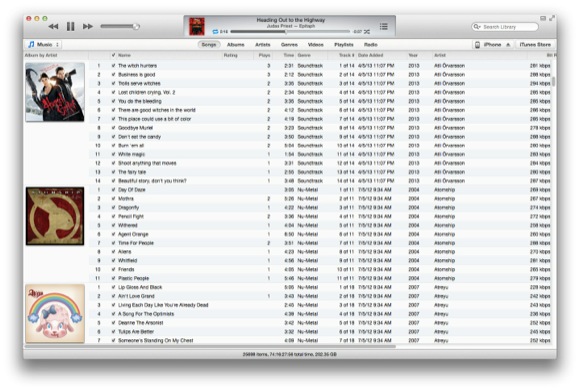Select the Atreyu rainbow album artwork
The image size is (580, 391).
click(x=55, y=314)
